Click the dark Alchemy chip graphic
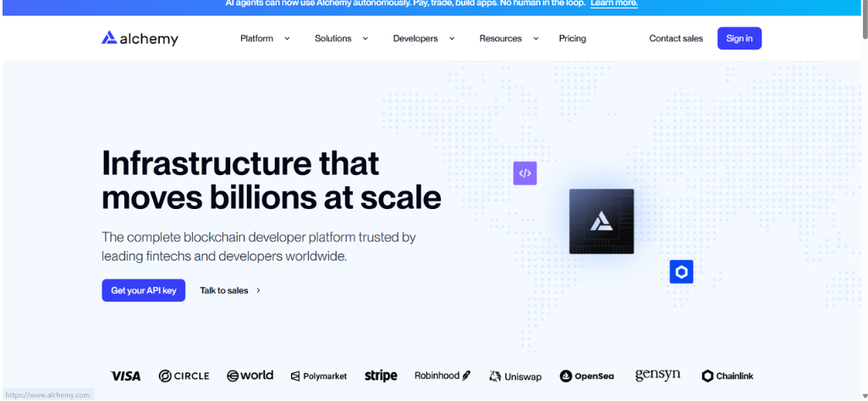 (x=602, y=222)
